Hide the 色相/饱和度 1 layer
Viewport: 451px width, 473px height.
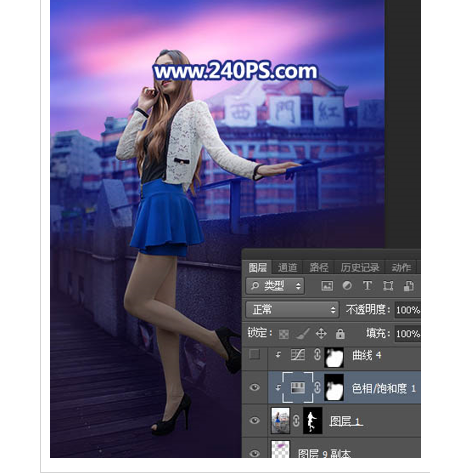(x=255, y=387)
